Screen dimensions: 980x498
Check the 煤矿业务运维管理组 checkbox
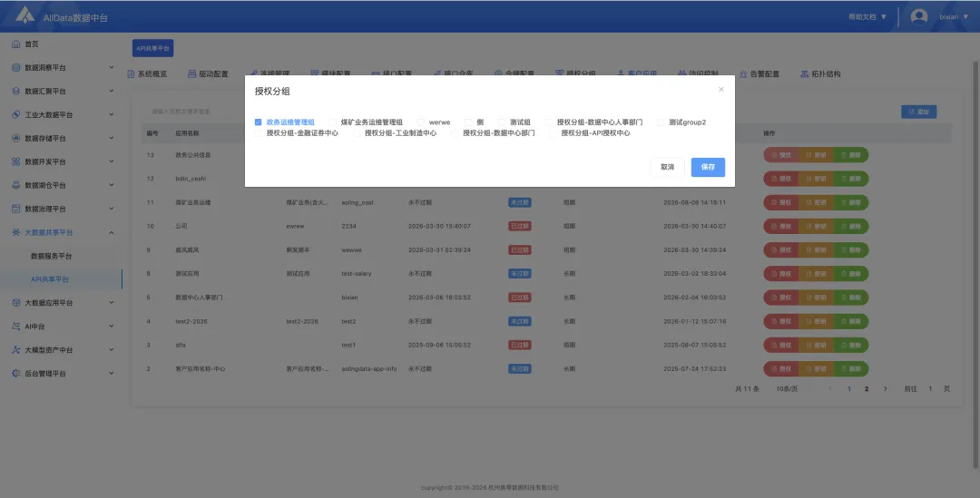point(333,122)
